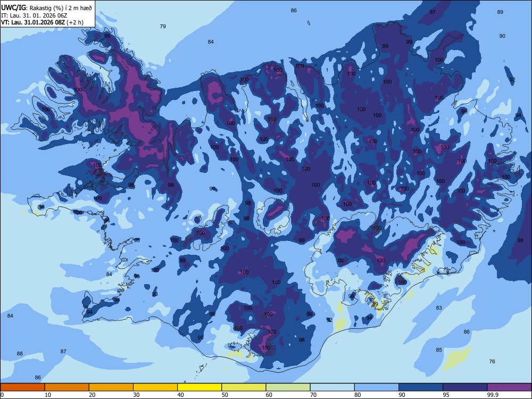Image resolution: width=532 pixels, height=399 pixels.
Task: Click the map title 'Rakastig (%) í 2 m hæð'
Action: (61, 8)
